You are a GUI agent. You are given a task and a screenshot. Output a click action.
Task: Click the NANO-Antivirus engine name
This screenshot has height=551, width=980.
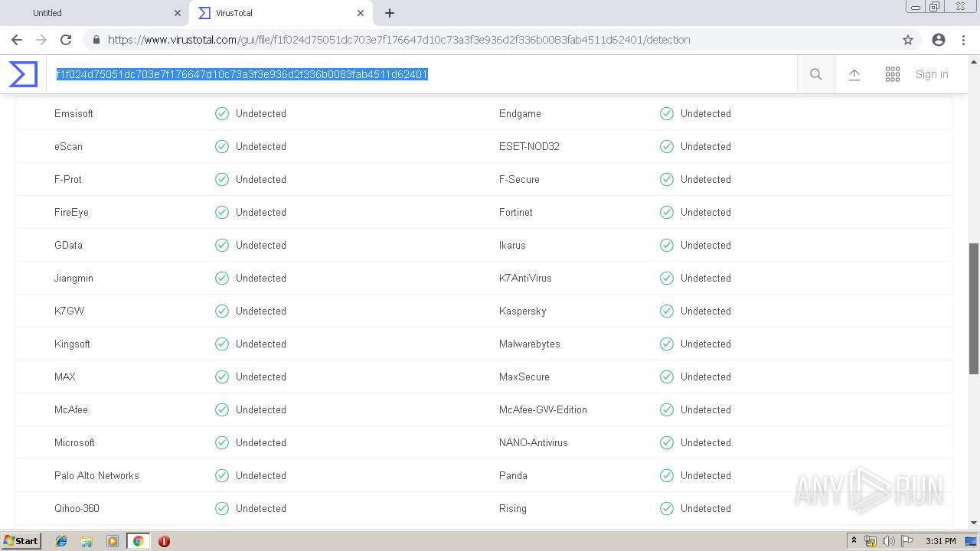(534, 442)
